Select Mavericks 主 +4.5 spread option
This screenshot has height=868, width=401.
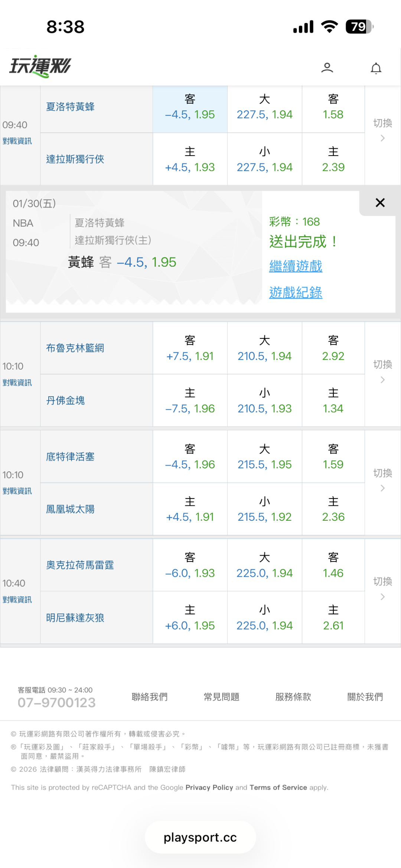click(x=190, y=159)
